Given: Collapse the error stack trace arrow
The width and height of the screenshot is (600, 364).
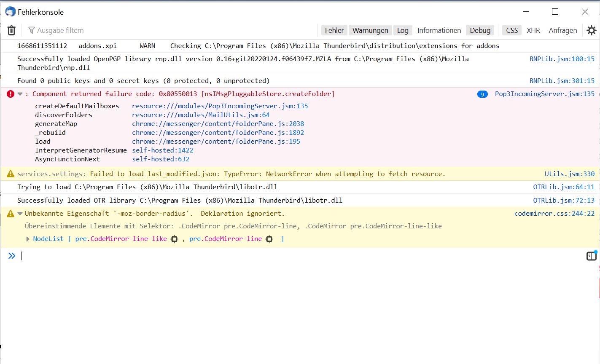Looking at the screenshot, I should tap(20, 94).
